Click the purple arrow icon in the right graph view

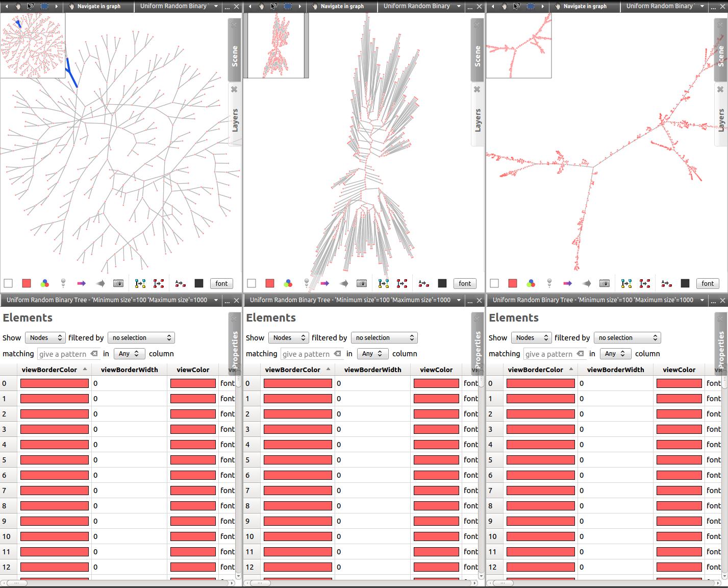coord(568,283)
